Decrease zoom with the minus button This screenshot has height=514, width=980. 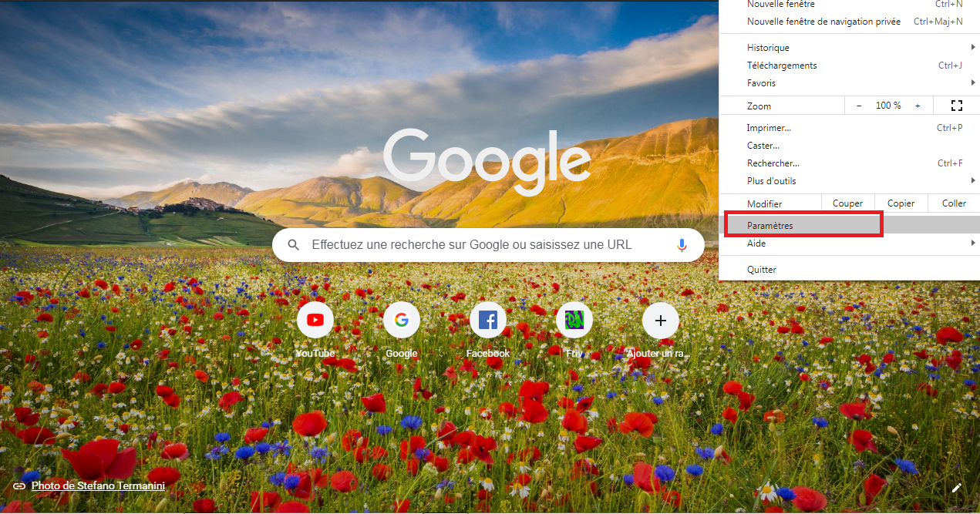point(859,106)
